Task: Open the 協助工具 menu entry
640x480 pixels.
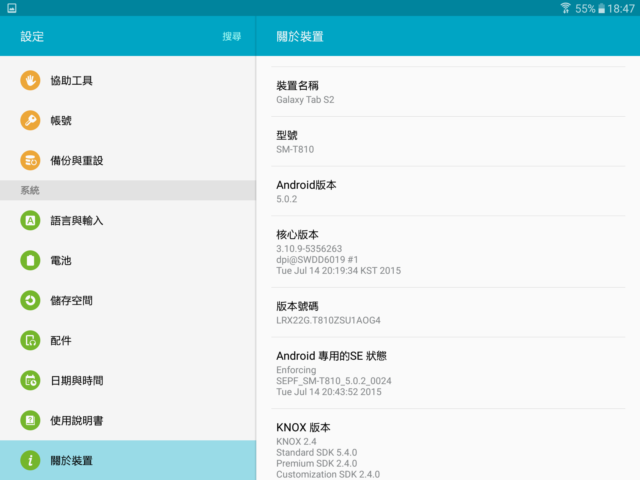Action: pos(128,80)
